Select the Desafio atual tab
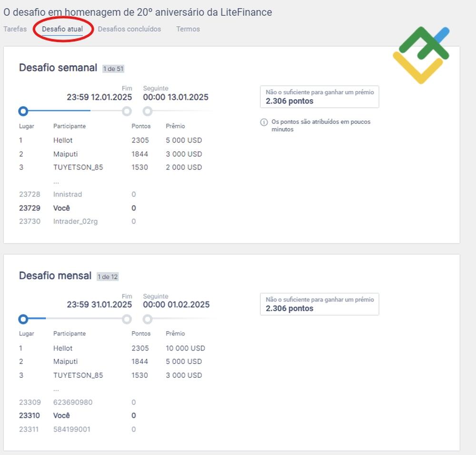The width and height of the screenshot is (476, 455). pyautogui.click(x=62, y=29)
